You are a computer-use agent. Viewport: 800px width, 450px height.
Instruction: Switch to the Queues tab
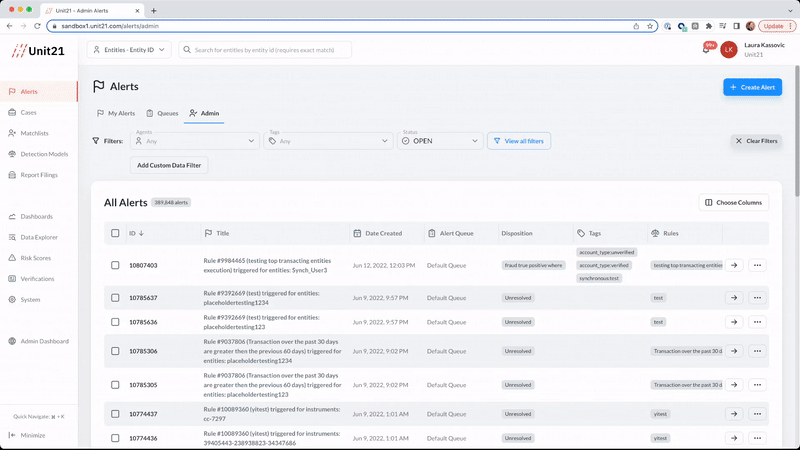(x=162, y=113)
